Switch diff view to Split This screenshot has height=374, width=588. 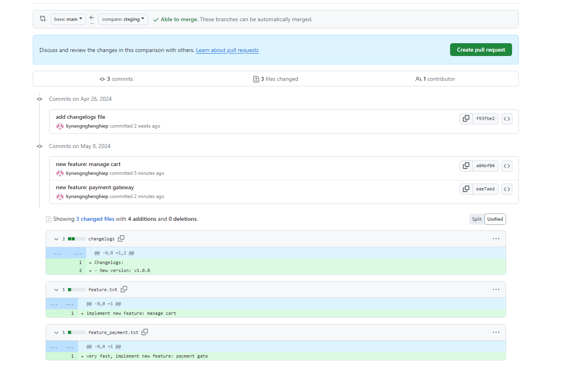476,219
